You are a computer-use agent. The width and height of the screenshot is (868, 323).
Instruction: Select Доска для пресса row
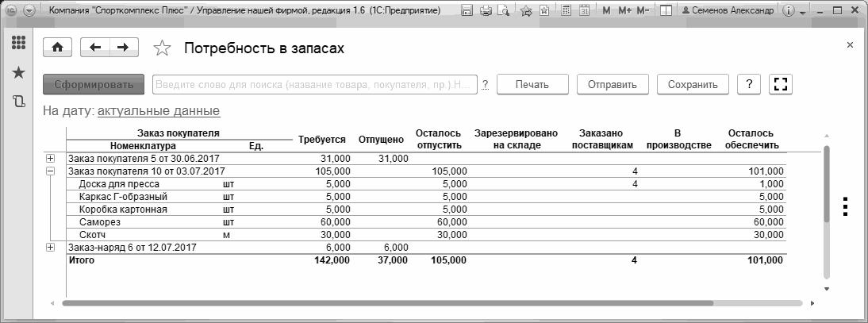pos(426,184)
